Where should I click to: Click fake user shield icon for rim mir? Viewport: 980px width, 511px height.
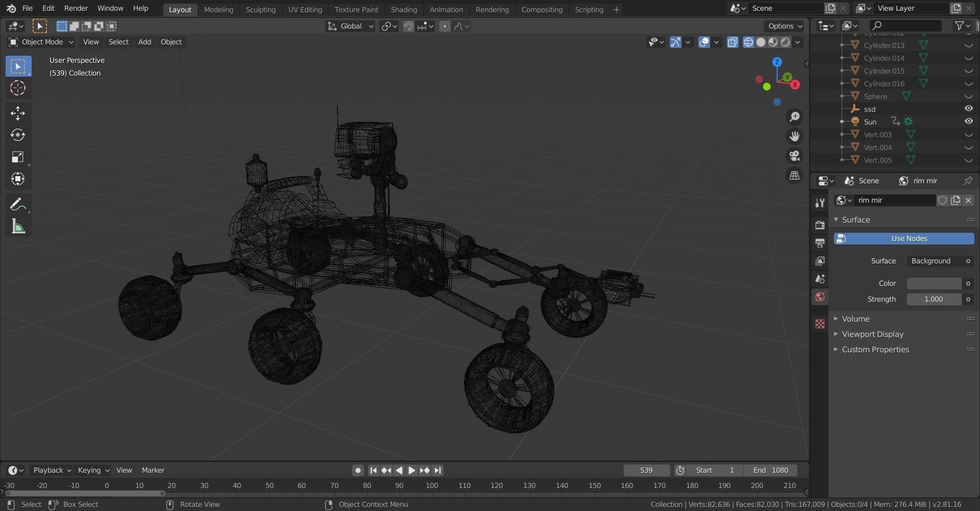coord(942,200)
